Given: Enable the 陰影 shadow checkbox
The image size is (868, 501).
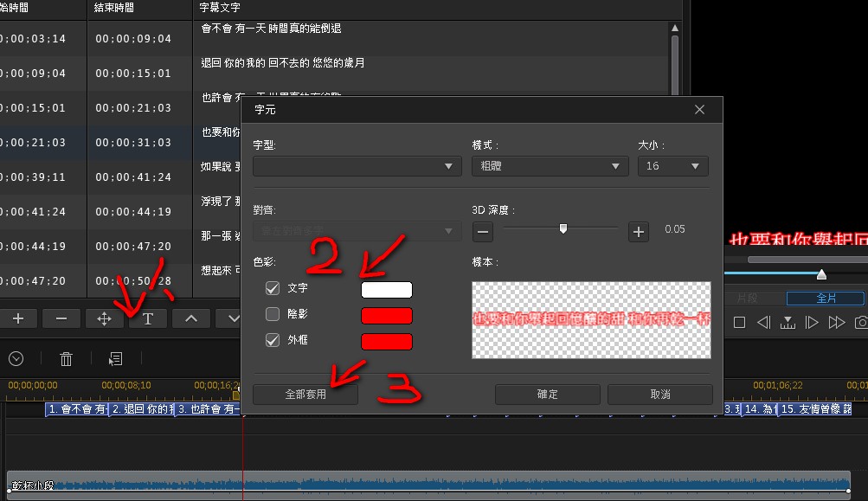Looking at the screenshot, I should (273, 315).
